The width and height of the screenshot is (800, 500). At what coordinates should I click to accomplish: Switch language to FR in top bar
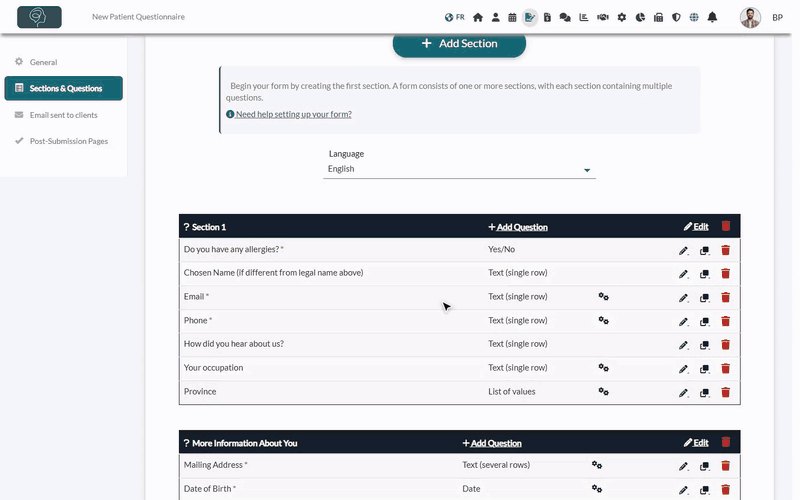(x=454, y=17)
